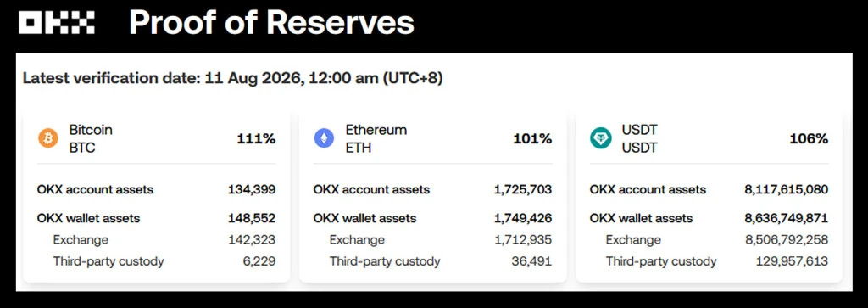Image resolution: width=868 pixels, height=308 pixels.
Task: Click Ethereum Exchange value 1,712,935
Action: (x=523, y=240)
